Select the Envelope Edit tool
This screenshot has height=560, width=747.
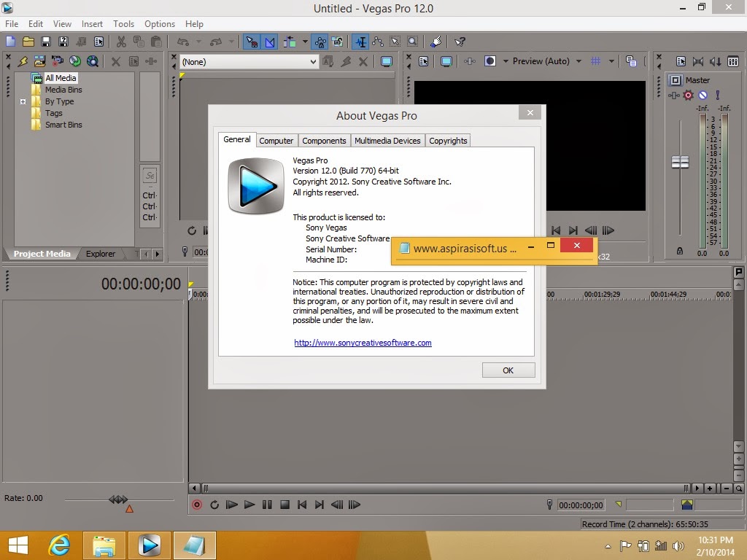point(379,42)
